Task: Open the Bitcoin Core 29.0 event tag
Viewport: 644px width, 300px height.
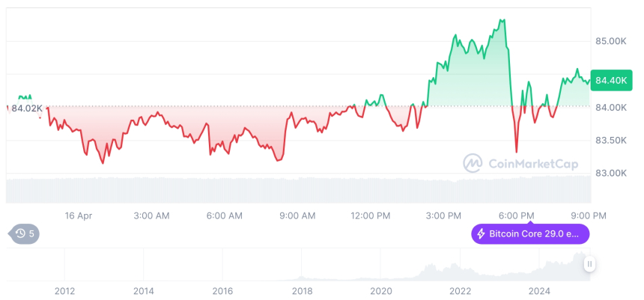Action: pos(529,234)
